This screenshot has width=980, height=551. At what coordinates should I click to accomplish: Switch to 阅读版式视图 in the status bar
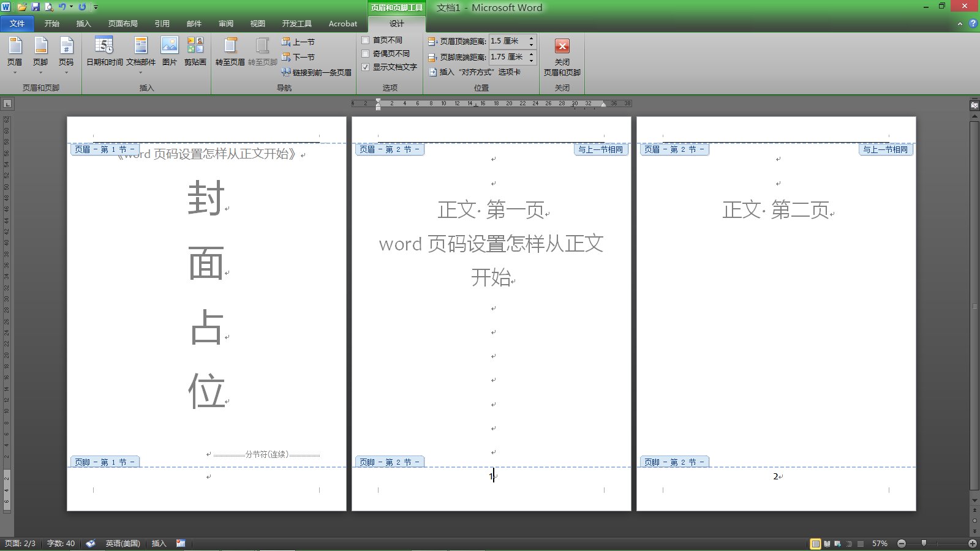(827, 544)
